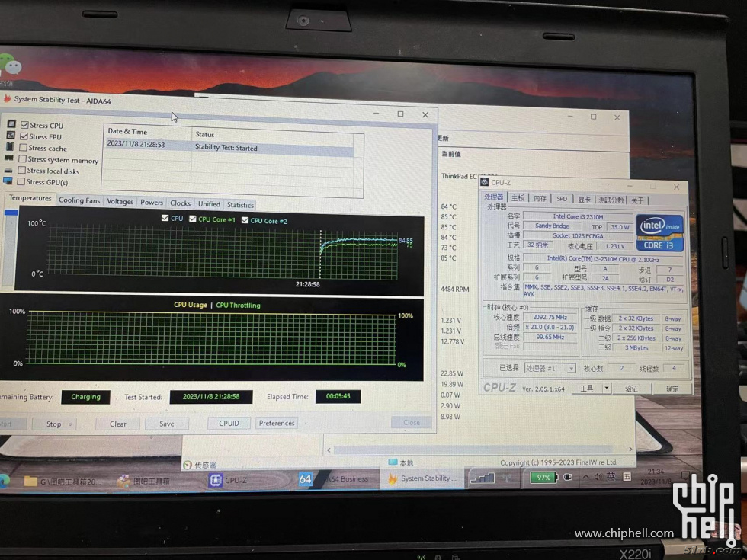Viewport: 747px width, 560px height.
Task: Click the AIDA64 flame icon in the title bar
Action: (7, 98)
